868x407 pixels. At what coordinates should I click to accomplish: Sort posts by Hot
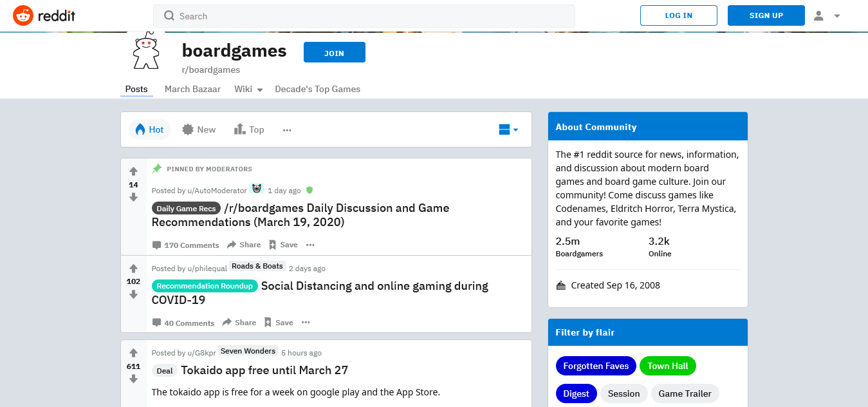149,129
